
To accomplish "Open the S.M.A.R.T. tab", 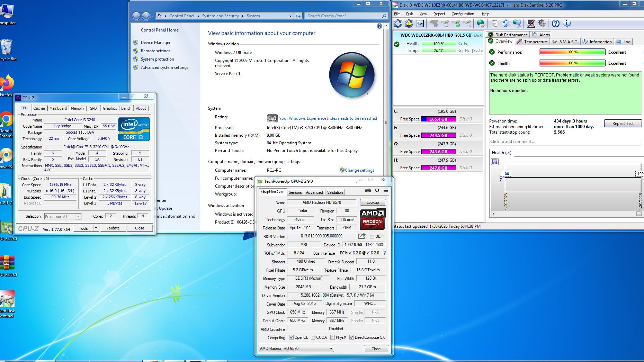I will coord(565,42).
